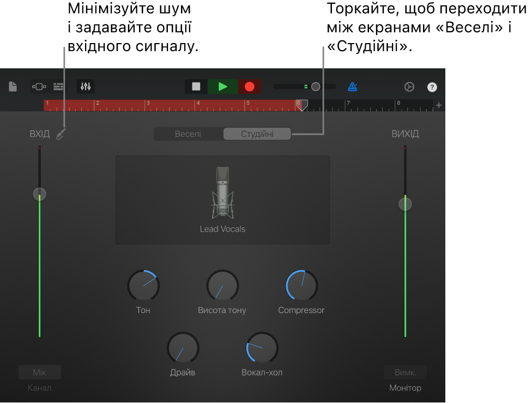Select the Студійні tab
Screen dimensions: 532x403
tap(257, 134)
